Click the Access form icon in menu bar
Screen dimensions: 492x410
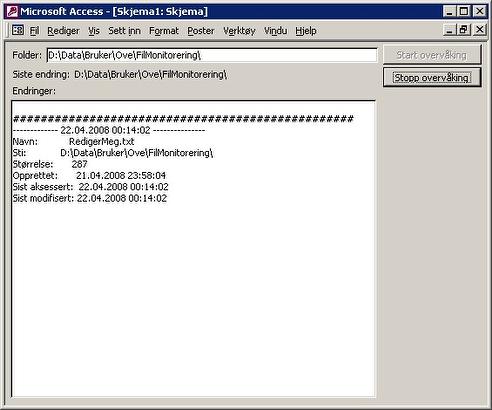tap(18, 30)
